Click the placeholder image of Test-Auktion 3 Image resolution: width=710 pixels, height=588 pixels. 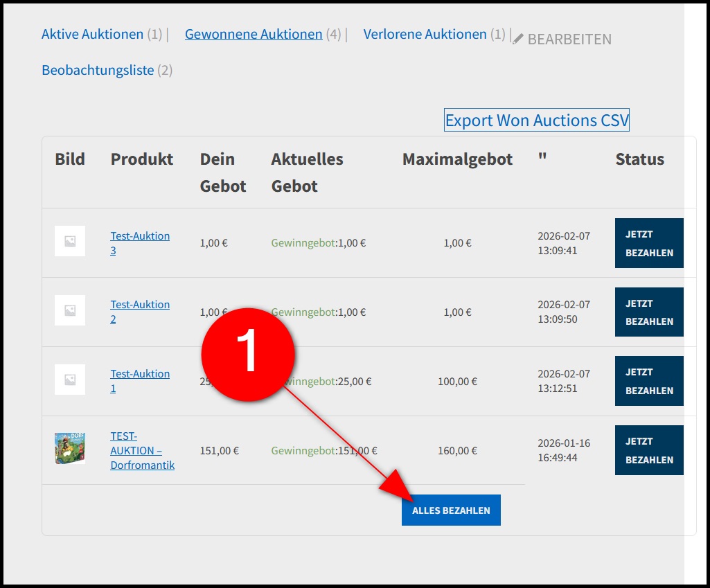[x=70, y=241]
